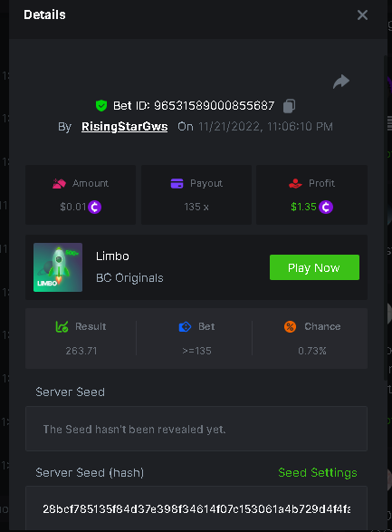Click the Limbo game title
The width and height of the screenshot is (392, 532).
click(x=112, y=256)
